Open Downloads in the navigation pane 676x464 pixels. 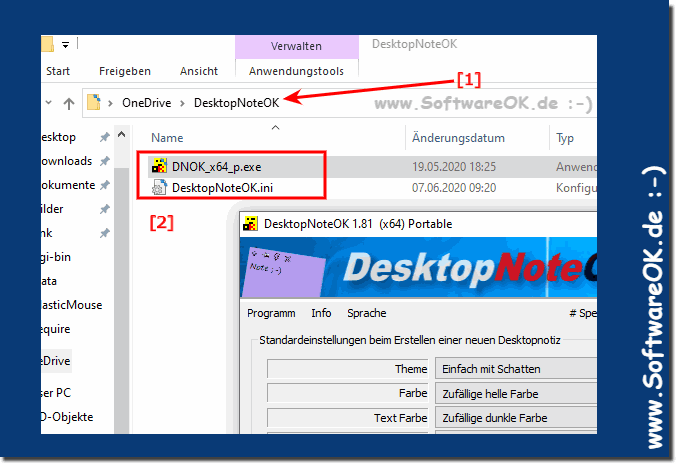66,161
